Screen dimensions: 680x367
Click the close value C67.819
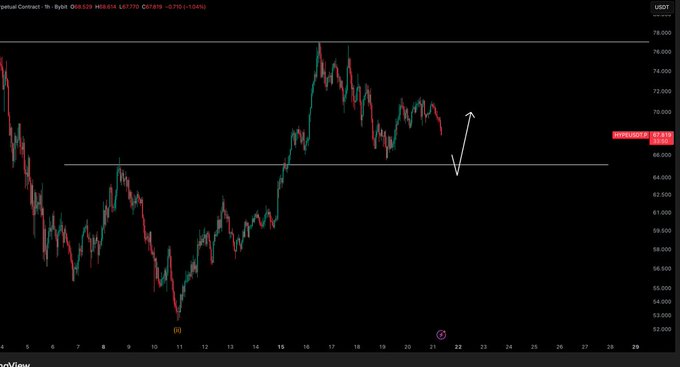[152, 7]
